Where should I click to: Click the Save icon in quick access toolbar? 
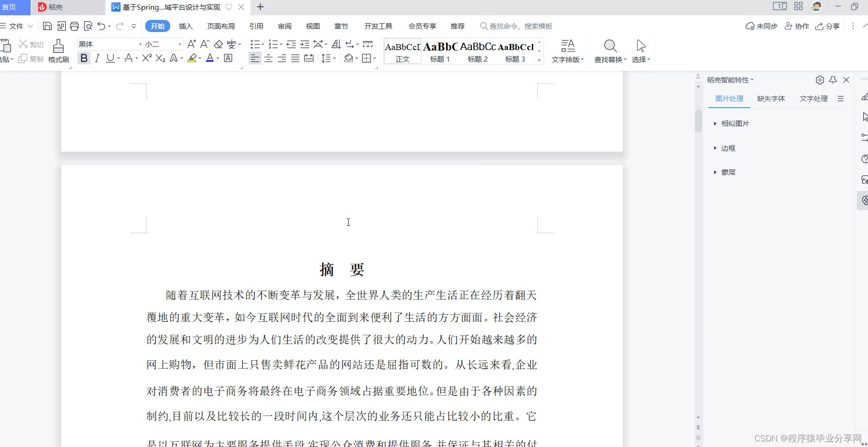pos(47,26)
